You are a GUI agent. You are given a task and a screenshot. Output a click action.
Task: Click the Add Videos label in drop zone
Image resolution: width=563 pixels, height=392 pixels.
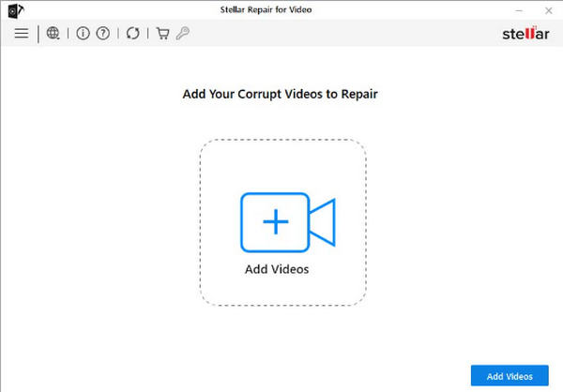(x=277, y=269)
